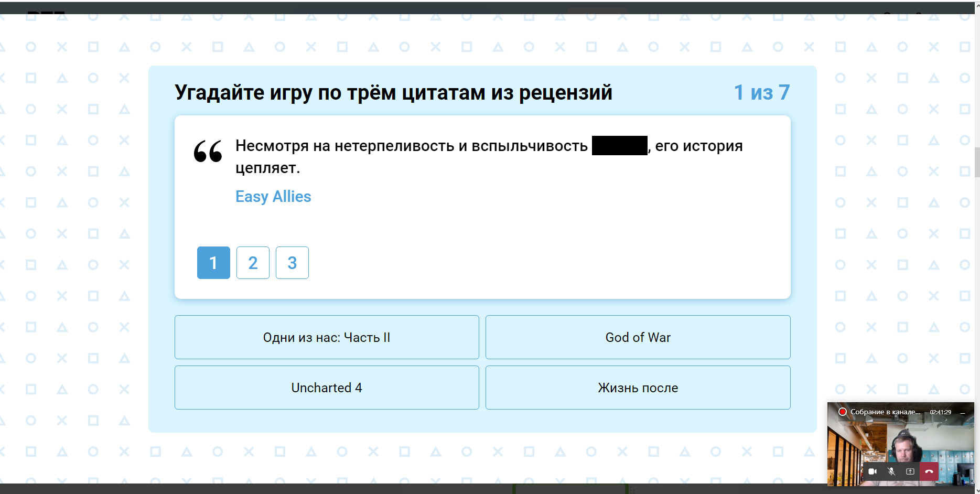Unmute the microphone in the meeting widget
The height and width of the screenshot is (494, 980).
click(x=891, y=471)
